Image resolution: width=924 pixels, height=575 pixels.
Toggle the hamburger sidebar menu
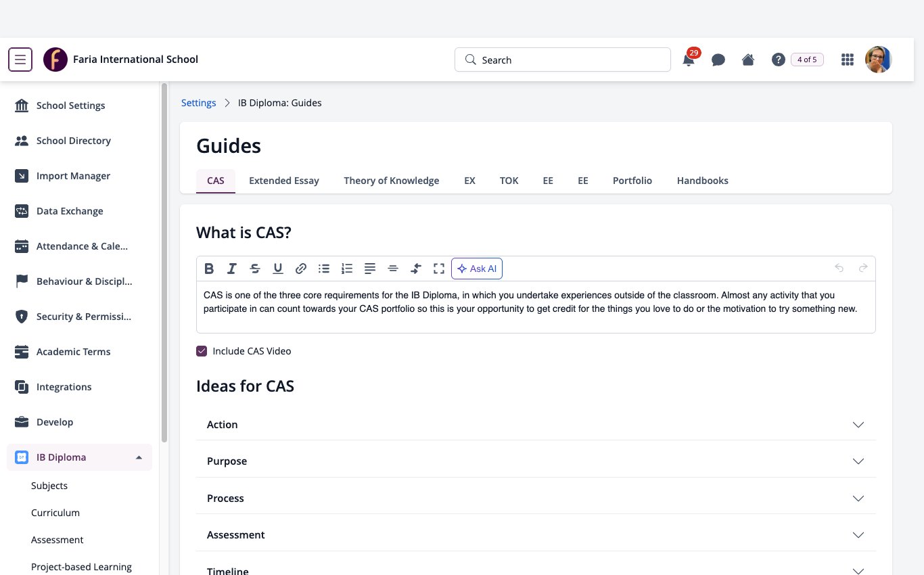(x=20, y=60)
